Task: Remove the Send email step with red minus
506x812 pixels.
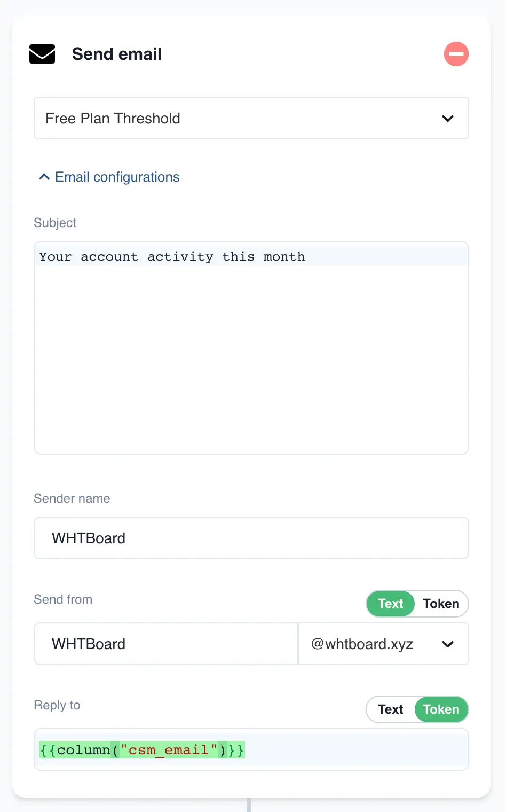Action: pyautogui.click(x=456, y=54)
